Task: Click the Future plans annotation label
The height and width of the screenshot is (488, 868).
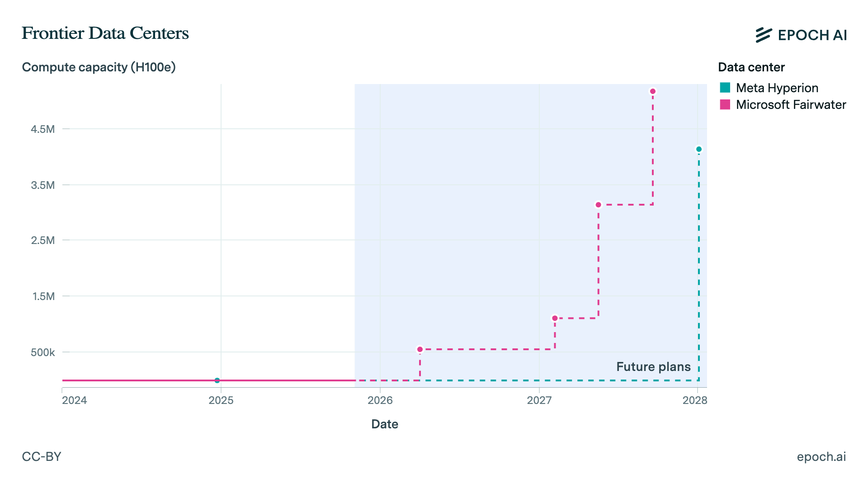Action: (x=653, y=366)
